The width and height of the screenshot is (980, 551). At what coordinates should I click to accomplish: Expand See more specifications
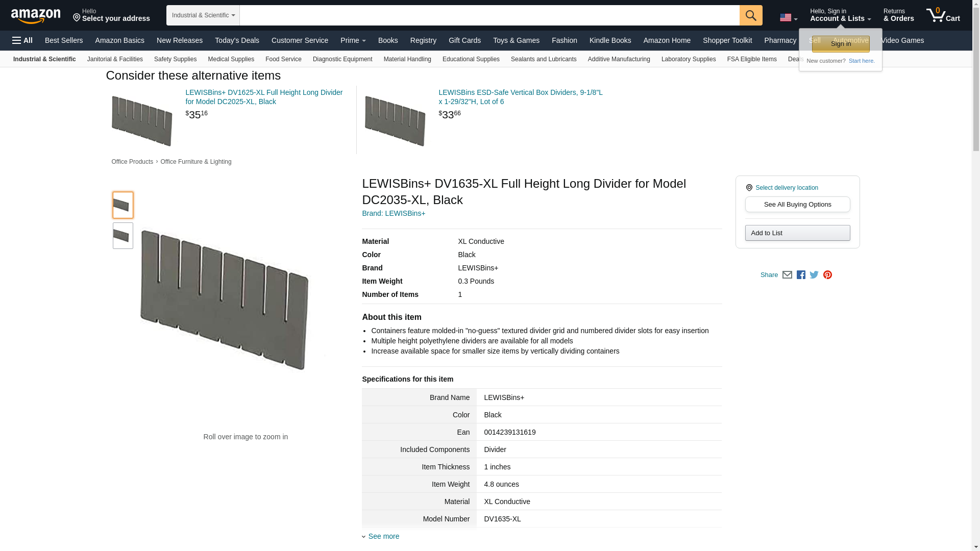383,536
